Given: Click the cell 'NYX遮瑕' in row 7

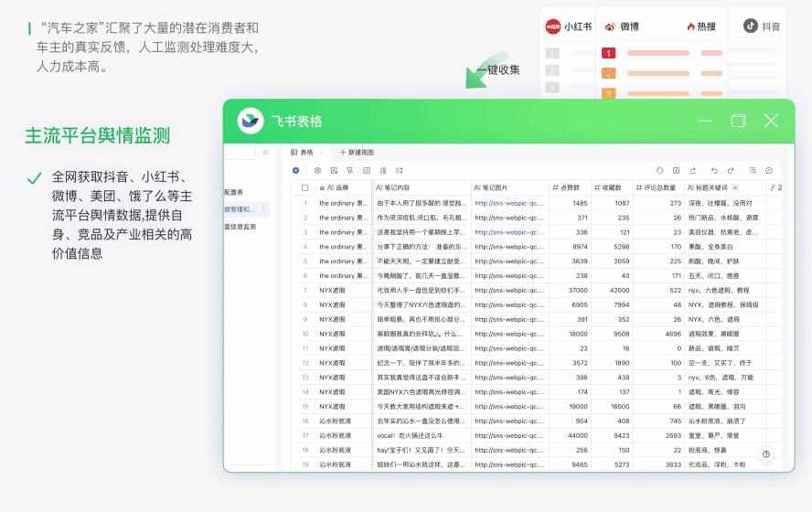Looking at the screenshot, I should 332,291.
